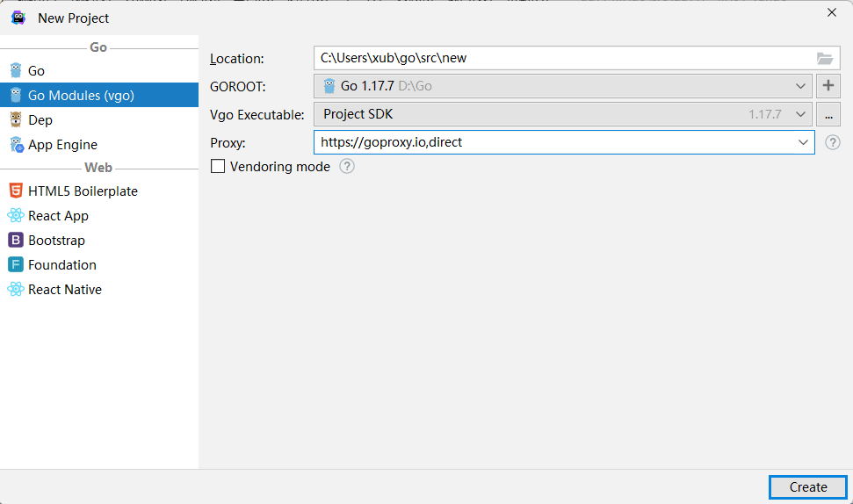Select the Go gopher icon in sidebar
Image resolution: width=853 pixels, height=504 pixels.
click(15, 70)
